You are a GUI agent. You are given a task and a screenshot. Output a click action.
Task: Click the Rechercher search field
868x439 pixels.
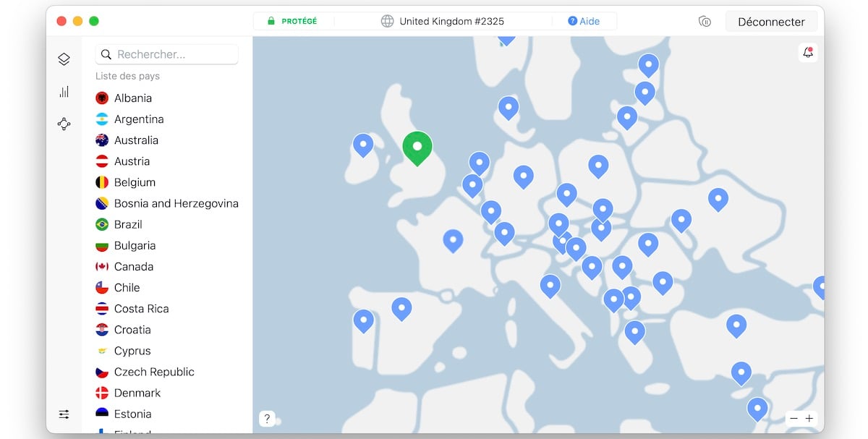[166, 54]
